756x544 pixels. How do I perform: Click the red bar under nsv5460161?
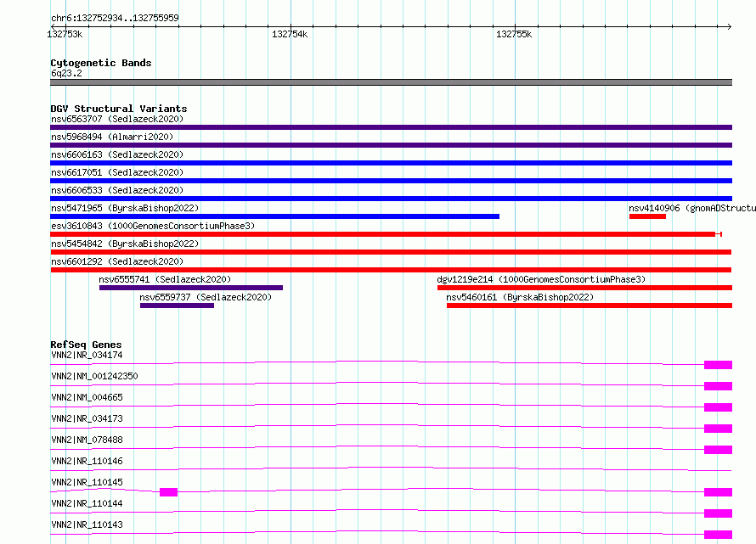click(x=590, y=306)
